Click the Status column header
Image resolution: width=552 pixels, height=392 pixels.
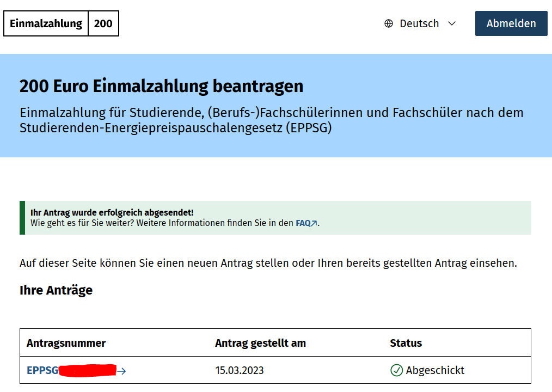point(406,343)
